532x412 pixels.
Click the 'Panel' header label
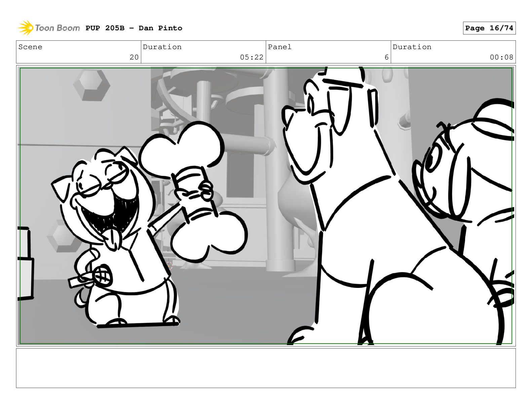[x=280, y=47]
